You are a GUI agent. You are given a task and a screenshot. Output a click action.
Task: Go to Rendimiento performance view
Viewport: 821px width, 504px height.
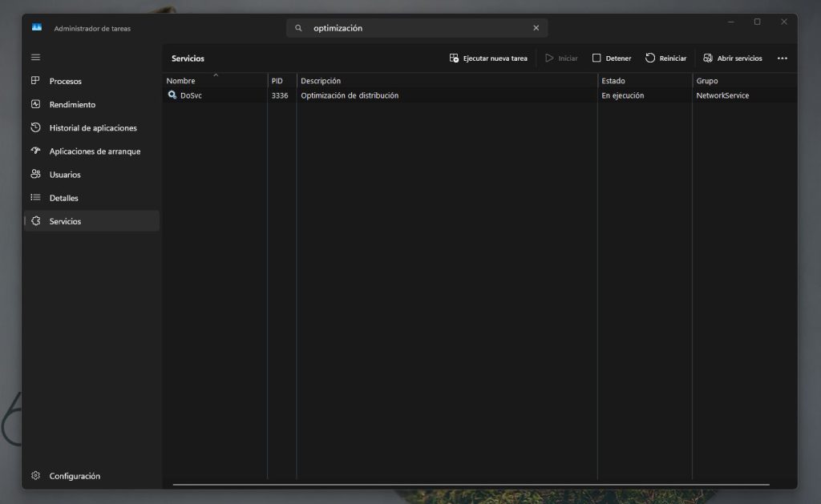click(71, 104)
